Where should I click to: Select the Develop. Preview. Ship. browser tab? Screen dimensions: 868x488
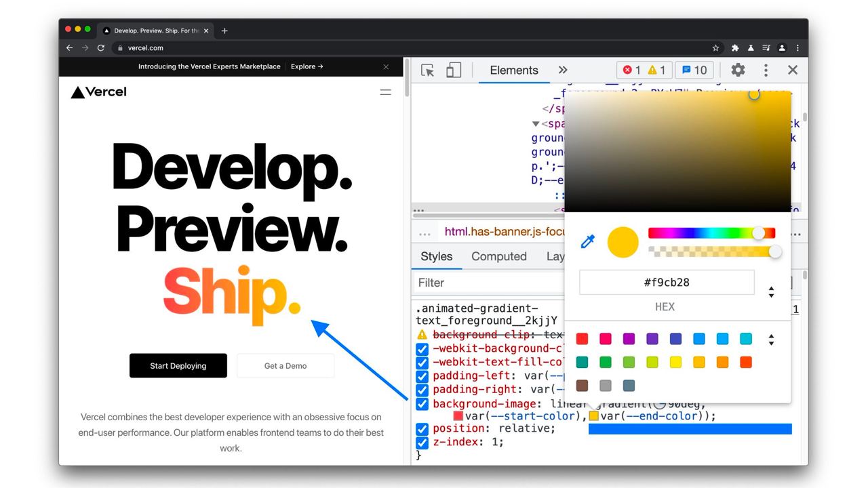click(155, 30)
